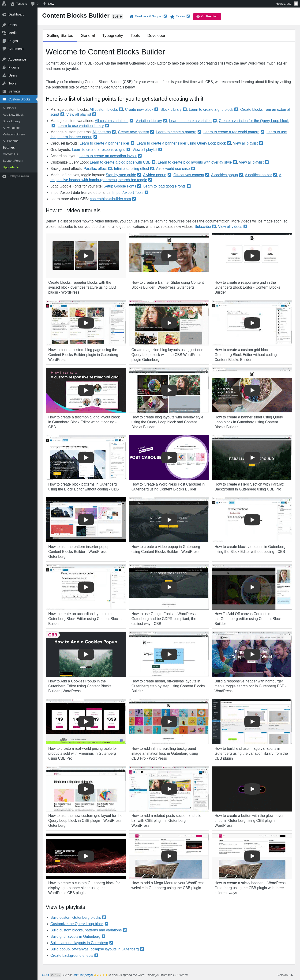300x980 pixels.
Task: Play the Mega Menu tutorial video
Action: pos(169,856)
